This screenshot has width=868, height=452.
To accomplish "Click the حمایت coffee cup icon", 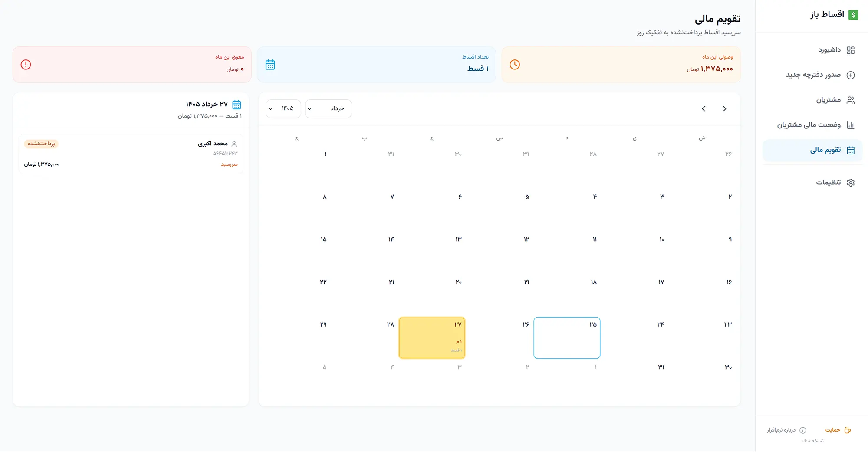I will (848, 430).
